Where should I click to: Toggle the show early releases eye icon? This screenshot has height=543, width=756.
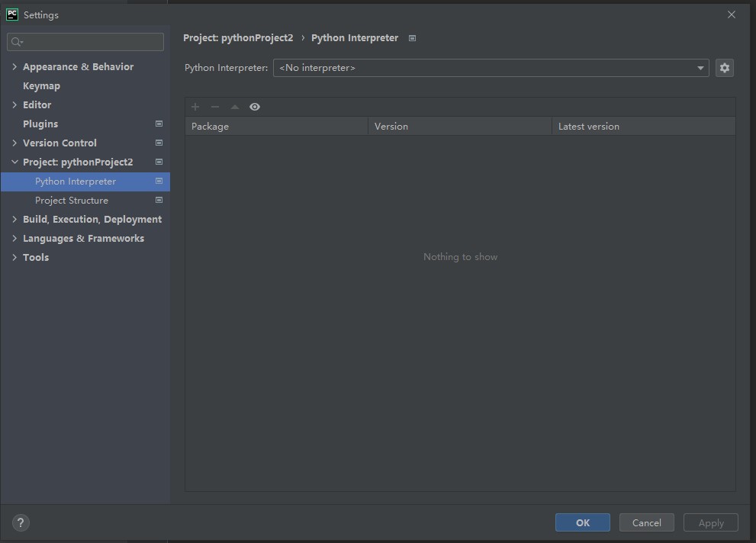click(255, 107)
